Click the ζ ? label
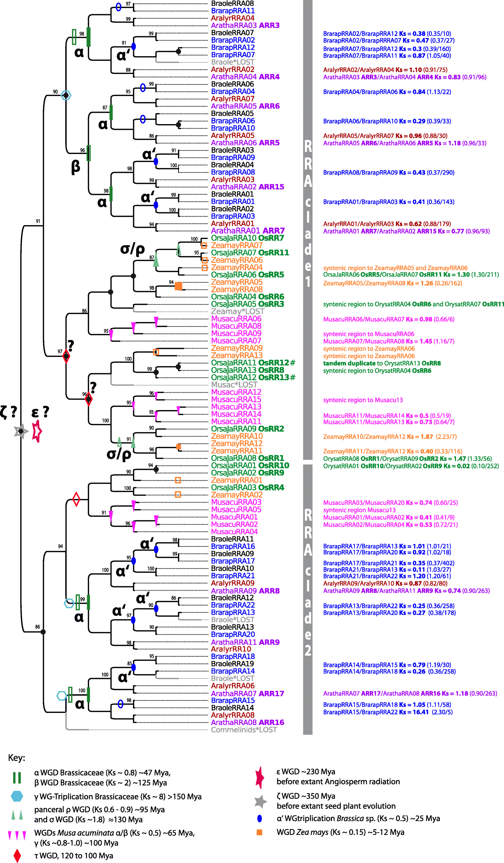The height and width of the screenshot is (863, 504). (9, 412)
